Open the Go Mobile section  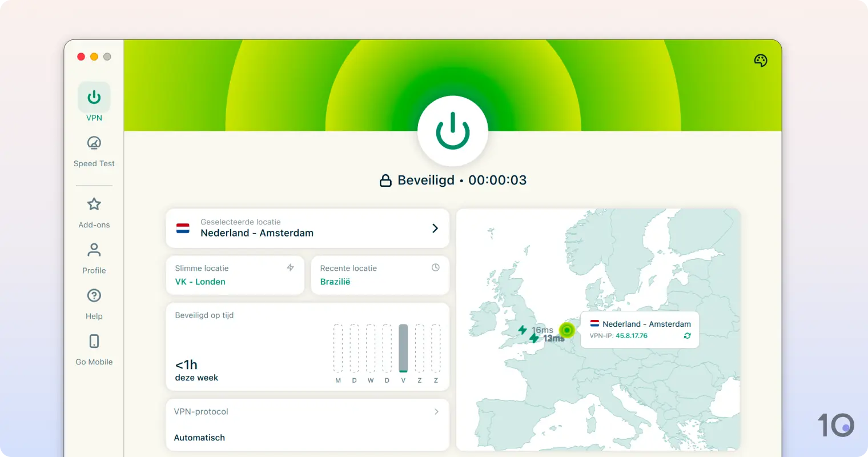pos(94,349)
